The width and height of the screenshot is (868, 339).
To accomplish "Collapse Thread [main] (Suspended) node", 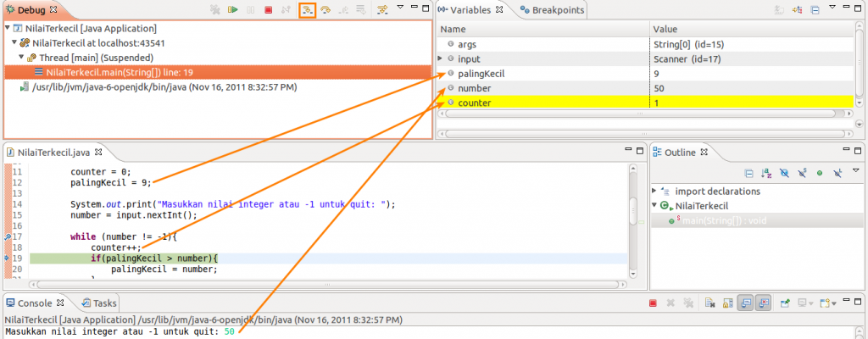I will pyautogui.click(x=21, y=57).
